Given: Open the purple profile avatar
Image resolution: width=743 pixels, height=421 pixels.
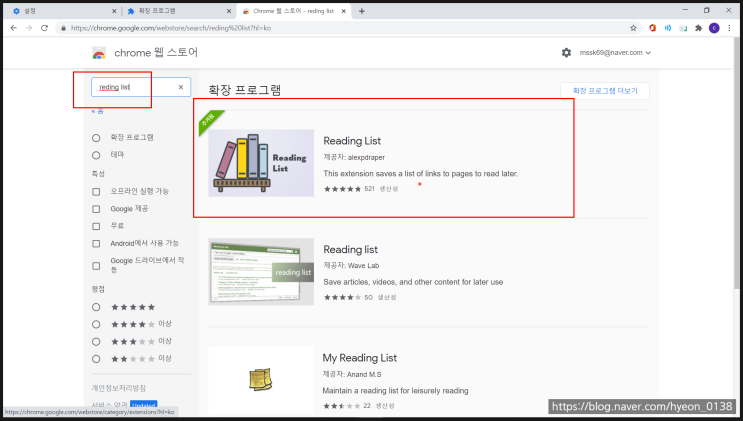Looking at the screenshot, I should click(x=714, y=28).
